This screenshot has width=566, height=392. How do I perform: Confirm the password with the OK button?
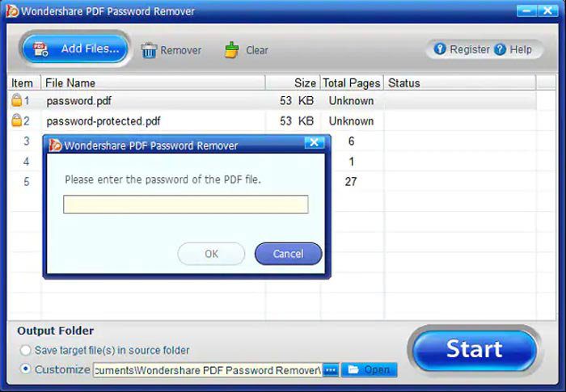[x=211, y=254]
